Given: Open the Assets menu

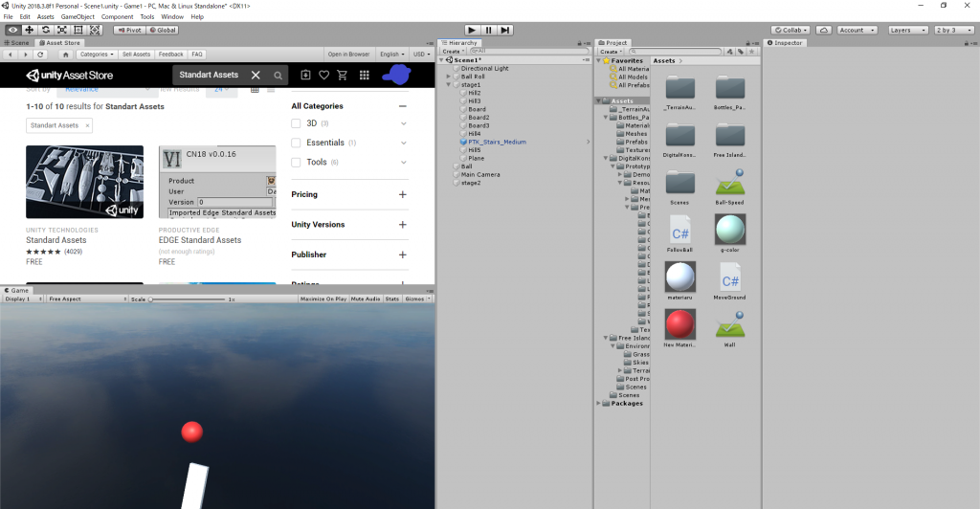Looking at the screenshot, I should [46, 17].
